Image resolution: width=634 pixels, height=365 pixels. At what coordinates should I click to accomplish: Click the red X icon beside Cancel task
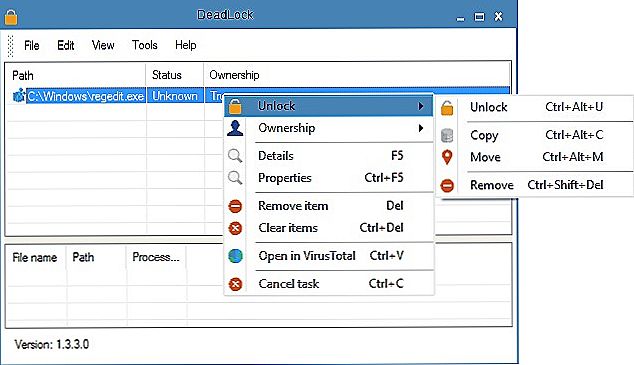click(235, 284)
